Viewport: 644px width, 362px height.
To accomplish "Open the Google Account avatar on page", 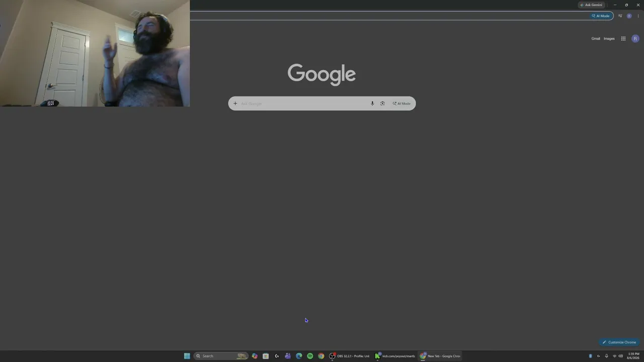I will (x=635, y=39).
